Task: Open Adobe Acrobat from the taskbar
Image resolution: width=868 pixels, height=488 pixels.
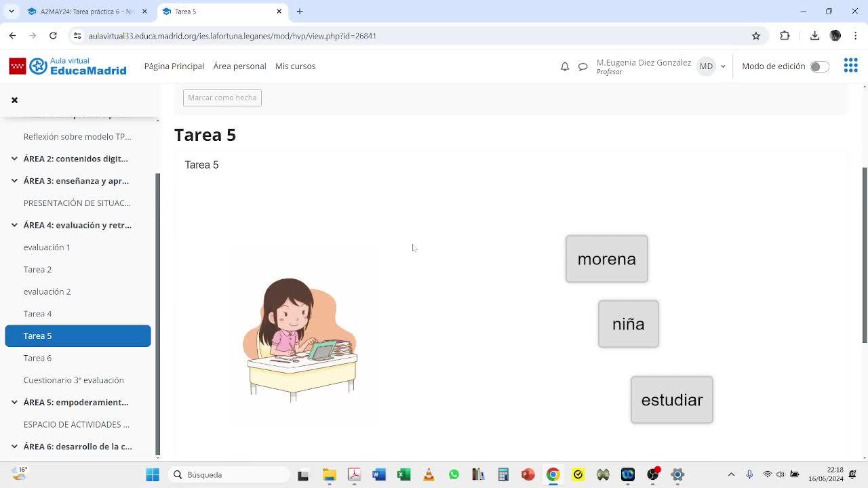Action: pyautogui.click(x=354, y=474)
